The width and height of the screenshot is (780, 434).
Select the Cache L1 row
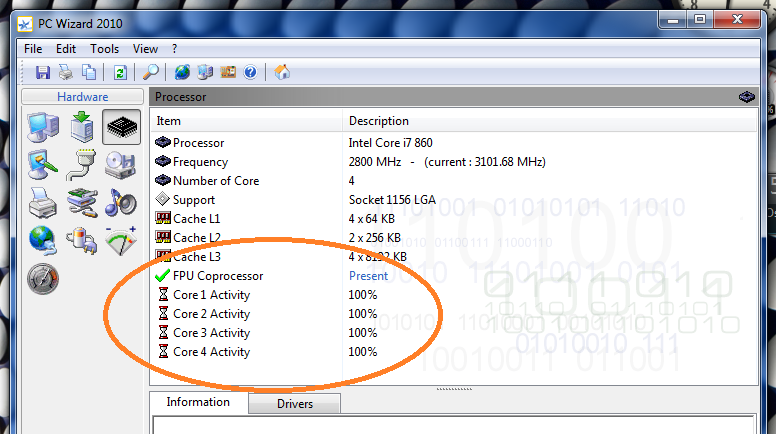click(x=454, y=218)
